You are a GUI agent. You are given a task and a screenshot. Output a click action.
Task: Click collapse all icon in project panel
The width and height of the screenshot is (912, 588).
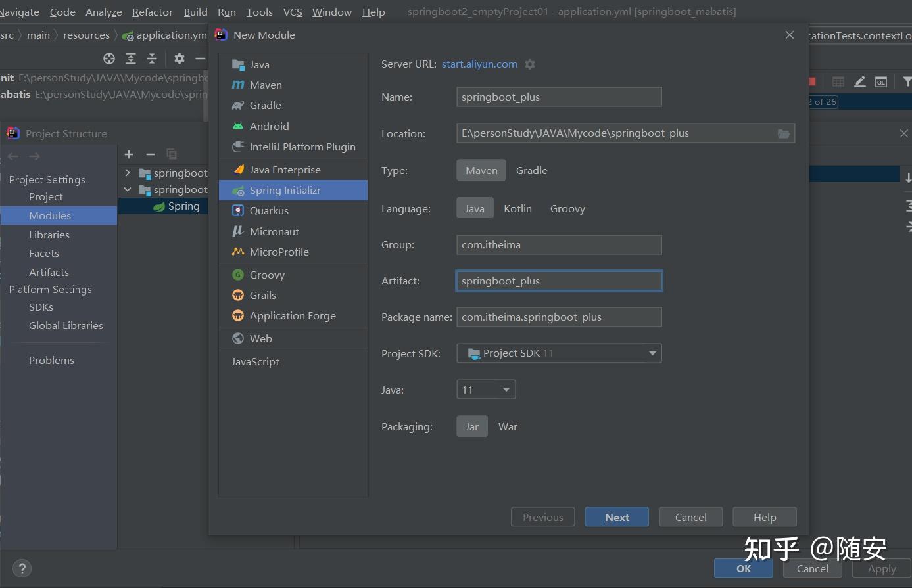[x=152, y=58]
